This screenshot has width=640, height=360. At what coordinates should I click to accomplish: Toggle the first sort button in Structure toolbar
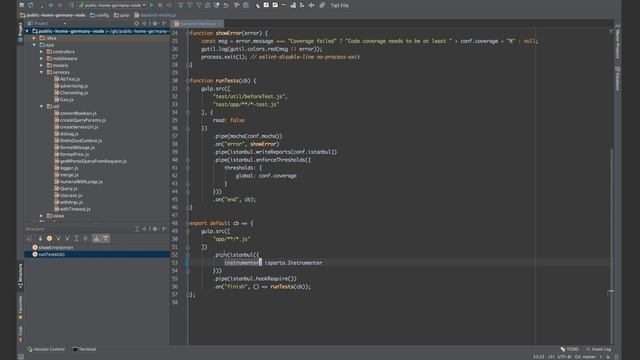pos(29,238)
